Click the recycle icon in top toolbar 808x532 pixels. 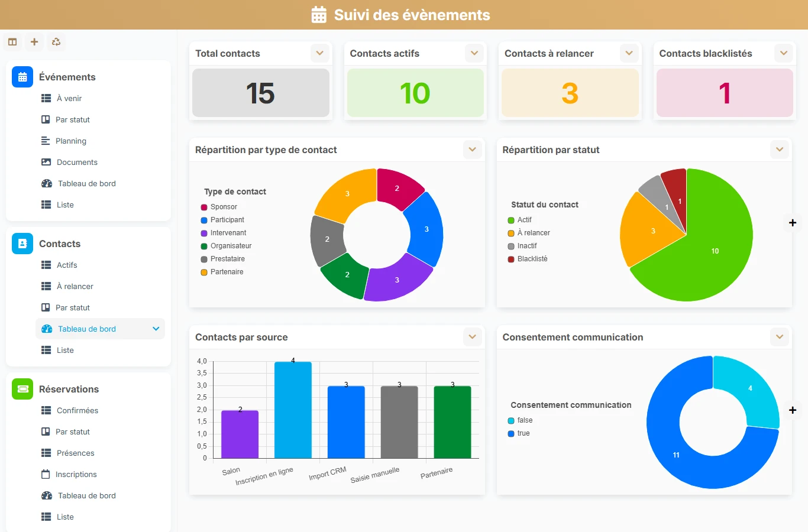pyautogui.click(x=56, y=42)
